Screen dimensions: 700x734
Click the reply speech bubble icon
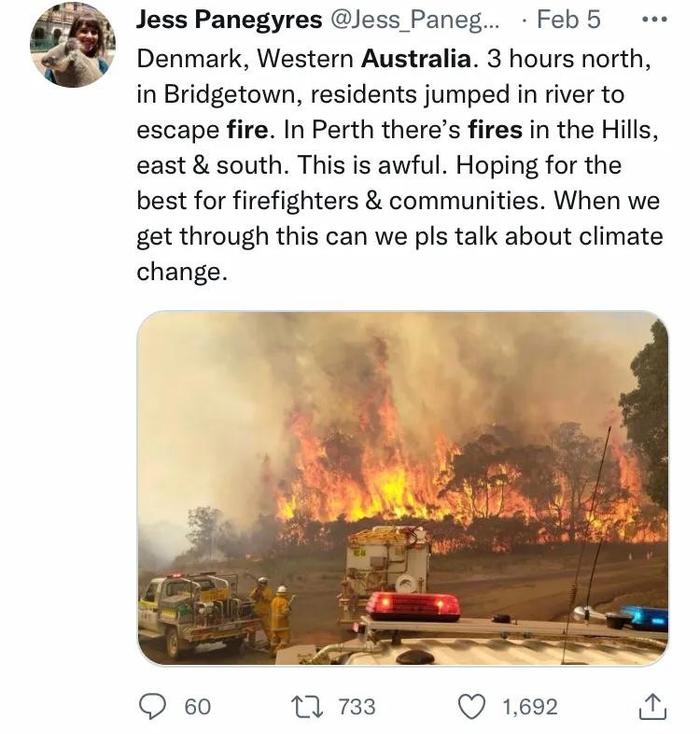155,707
